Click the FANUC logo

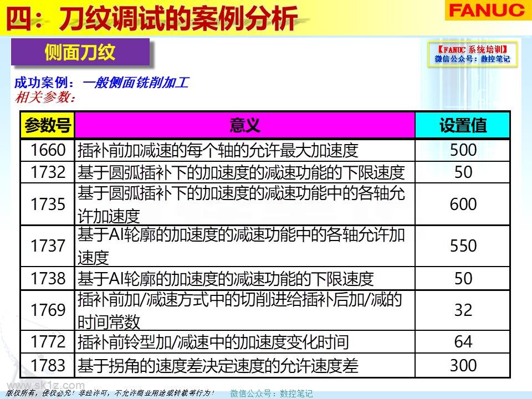pos(487,10)
